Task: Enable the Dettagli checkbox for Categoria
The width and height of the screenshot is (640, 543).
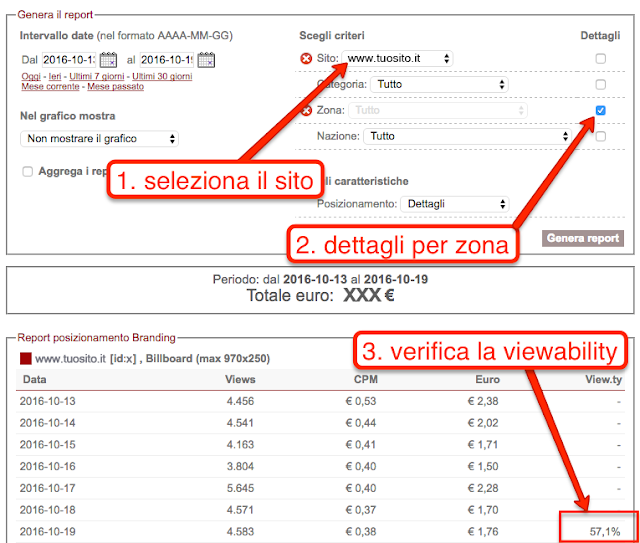Action: pos(600,85)
